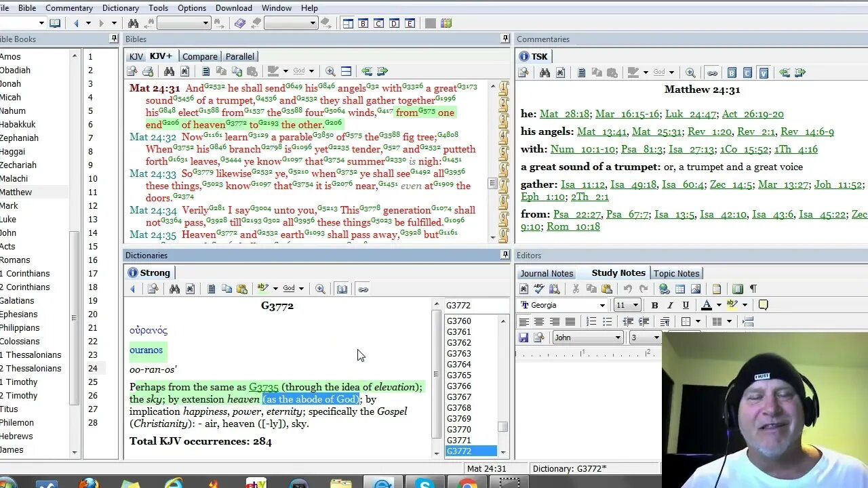The height and width of the screenshot is (488, 868).
Task: Expand the editor font color arrow
Action: pyautogui.click(x=718, y=305)
